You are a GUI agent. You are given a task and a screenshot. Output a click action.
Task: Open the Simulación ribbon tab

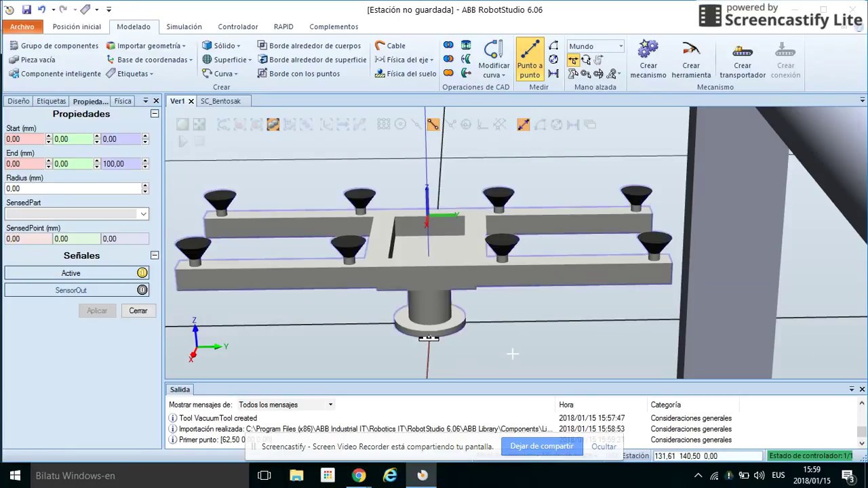point(184,26)
